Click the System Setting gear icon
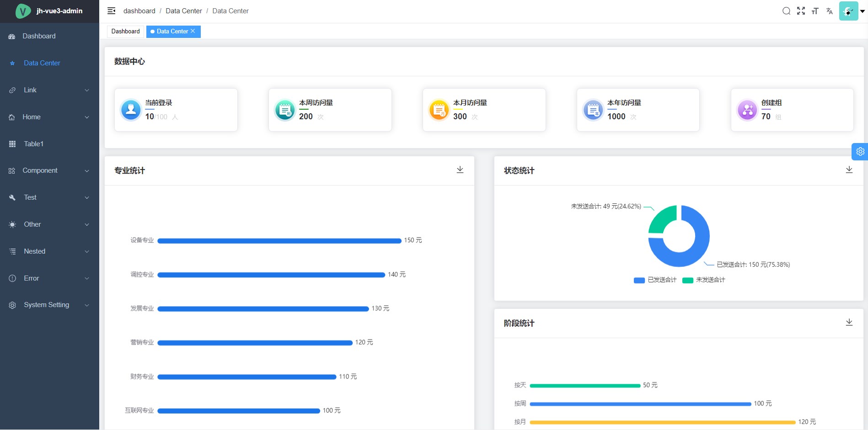 pyautogui.click(x=12, y=305)
